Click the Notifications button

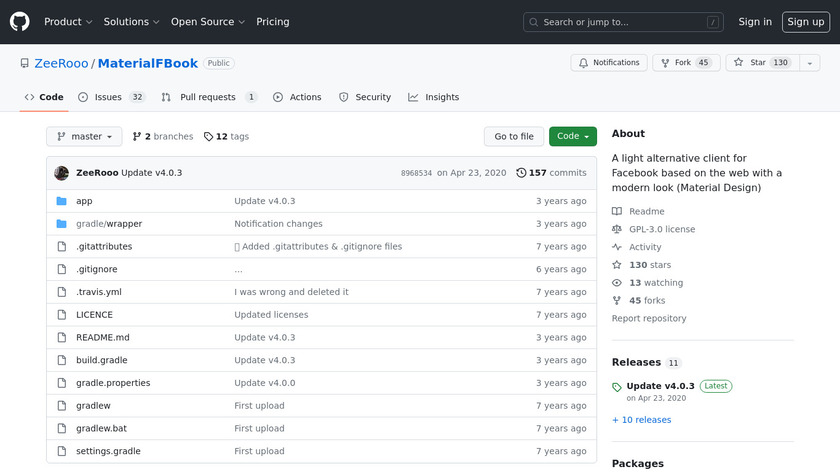[x=609, y=63]
